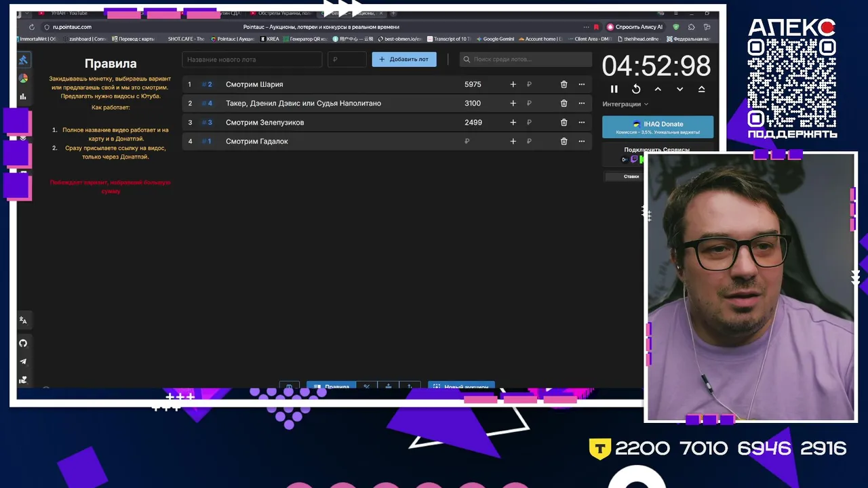Open the language translation sidebar icon
868x488 pixels.
click(23, 320)
